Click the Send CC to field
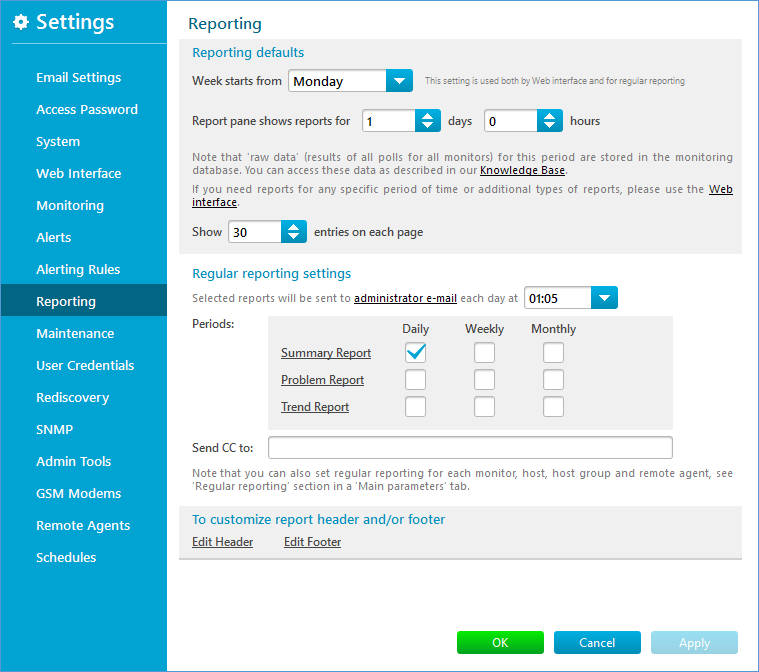This screenshot has height=672, width=759. pos(470,447)
